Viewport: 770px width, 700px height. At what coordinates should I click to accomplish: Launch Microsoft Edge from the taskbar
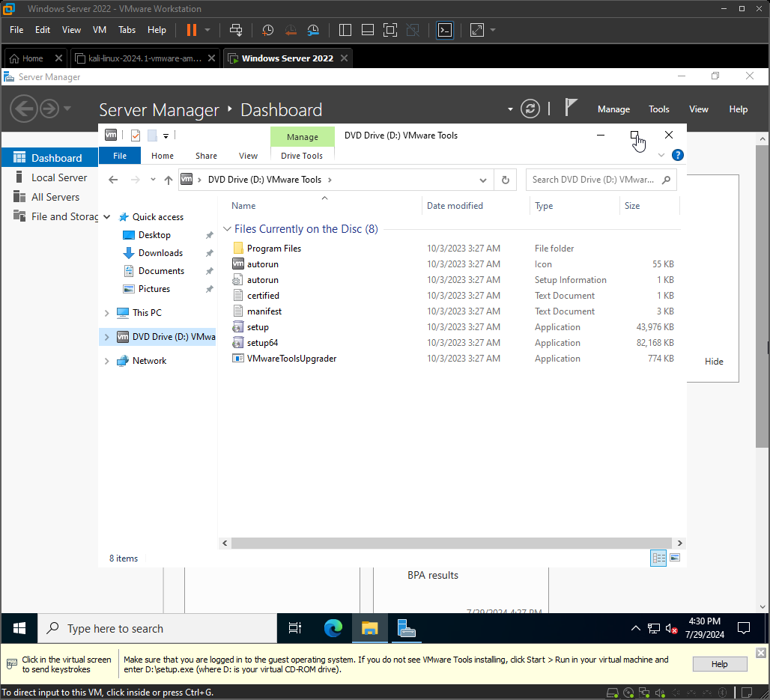click(x=333, y=628)
